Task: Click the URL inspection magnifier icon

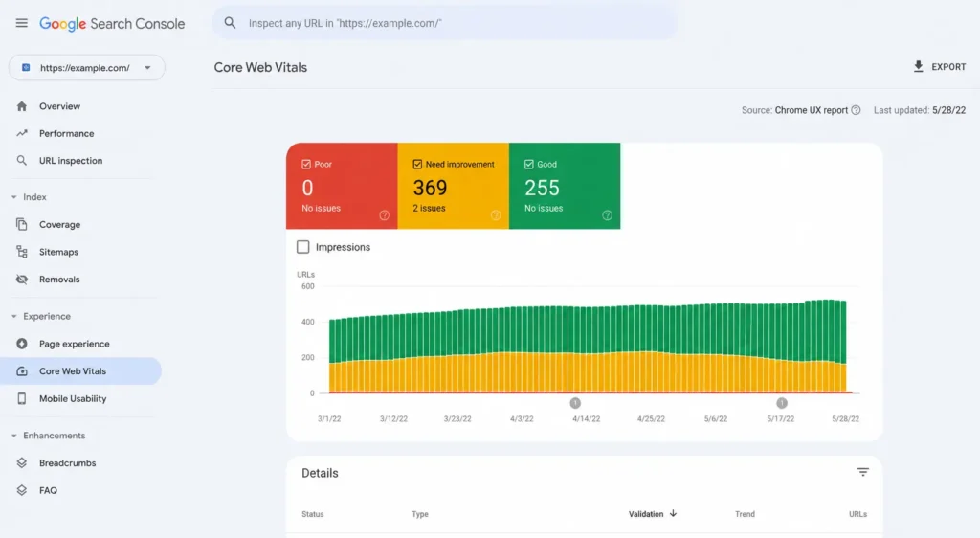Action: pos(22,161)
